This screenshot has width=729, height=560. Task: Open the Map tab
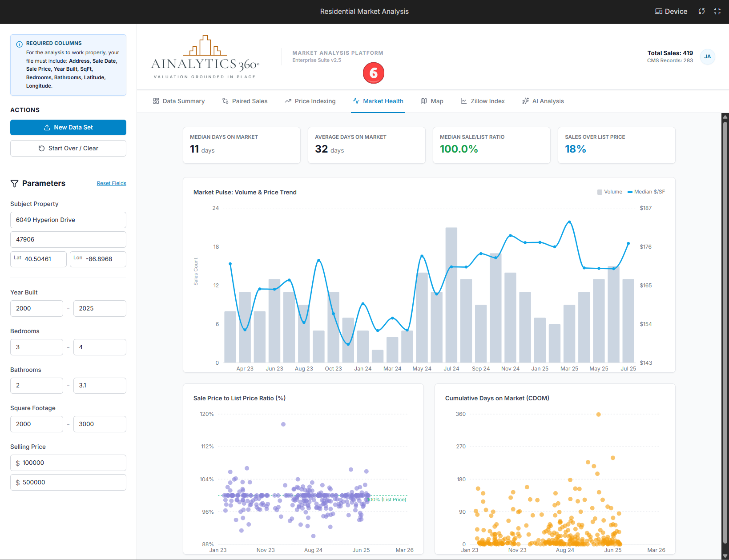(x=431, y=101)
